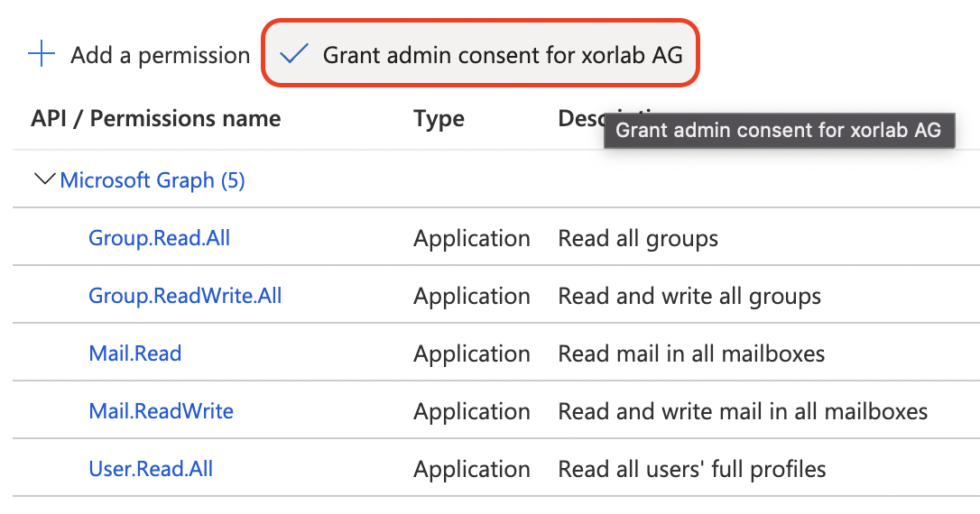Image resolution: width=980 pixels, height=514 pixels.
Task: Click Application type in the Mail.ReadWrite row
Action: pos(472,411)
